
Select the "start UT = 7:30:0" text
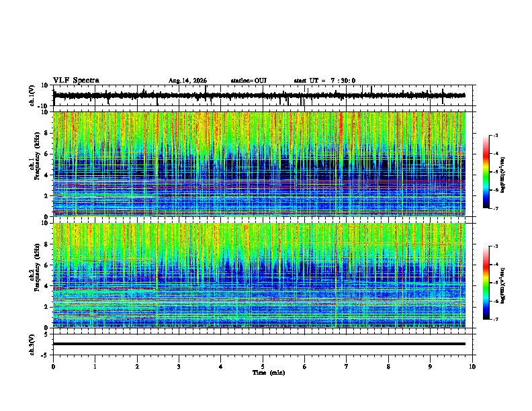coord(324,81)
